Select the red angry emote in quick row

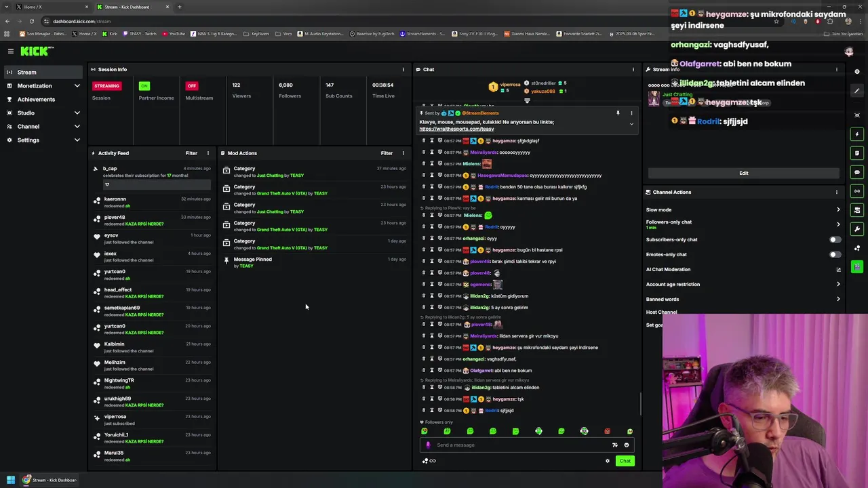click(x=607, y=431)
